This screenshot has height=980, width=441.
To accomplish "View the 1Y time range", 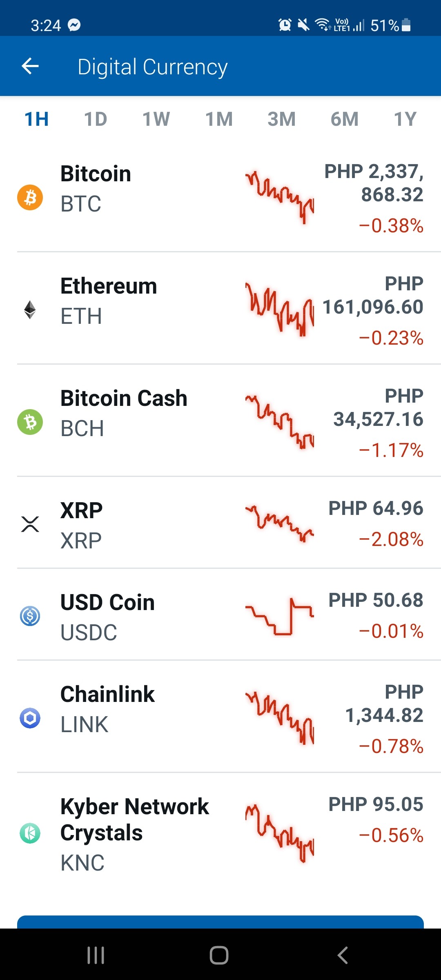I will coord(405,119).
